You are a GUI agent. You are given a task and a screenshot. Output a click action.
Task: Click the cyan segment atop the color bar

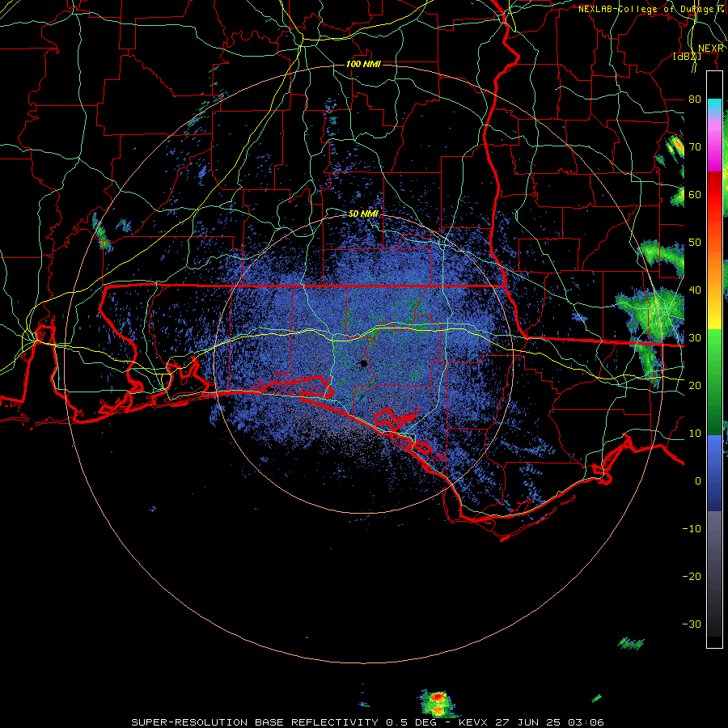pyautogui.click(x=715, y=104)
